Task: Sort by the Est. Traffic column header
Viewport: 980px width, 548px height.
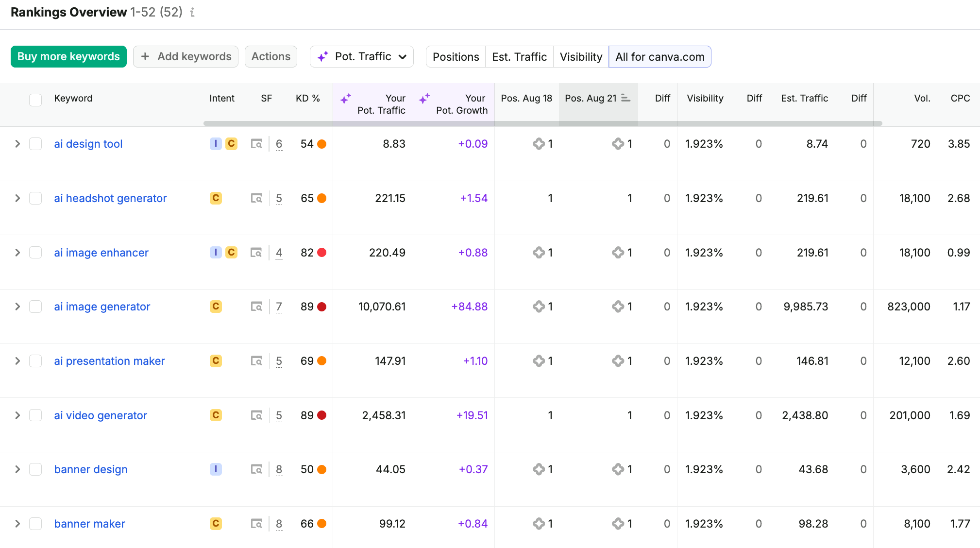Action: coord(804,98)
